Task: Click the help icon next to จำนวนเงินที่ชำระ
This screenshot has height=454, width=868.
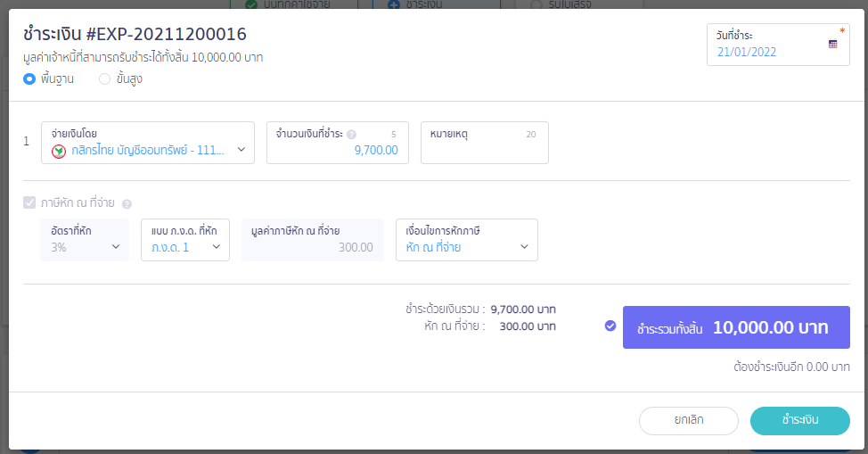Action: click(351, 134)
